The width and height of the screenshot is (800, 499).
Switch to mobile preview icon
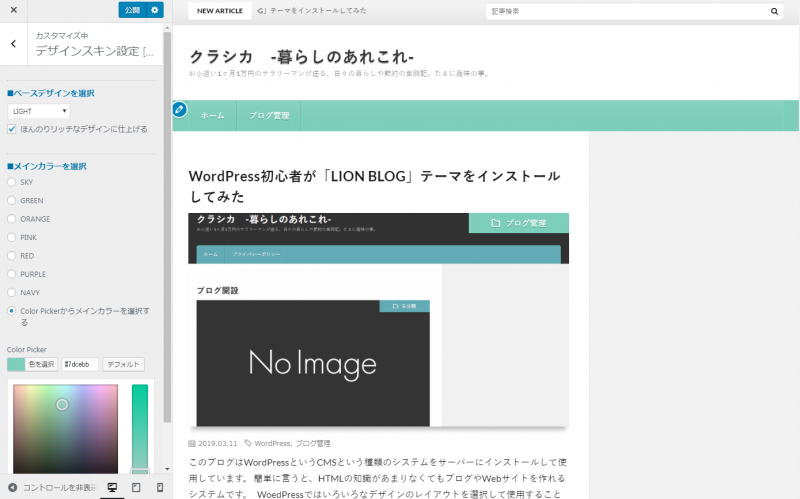[160, 487]
